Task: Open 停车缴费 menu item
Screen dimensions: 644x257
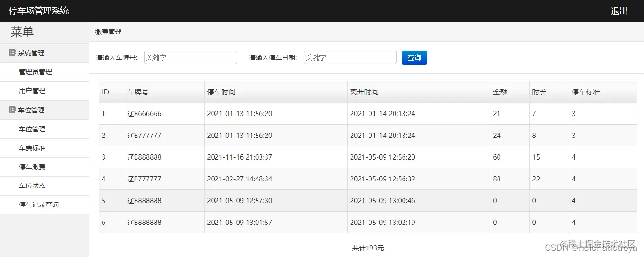Action: 32,167
